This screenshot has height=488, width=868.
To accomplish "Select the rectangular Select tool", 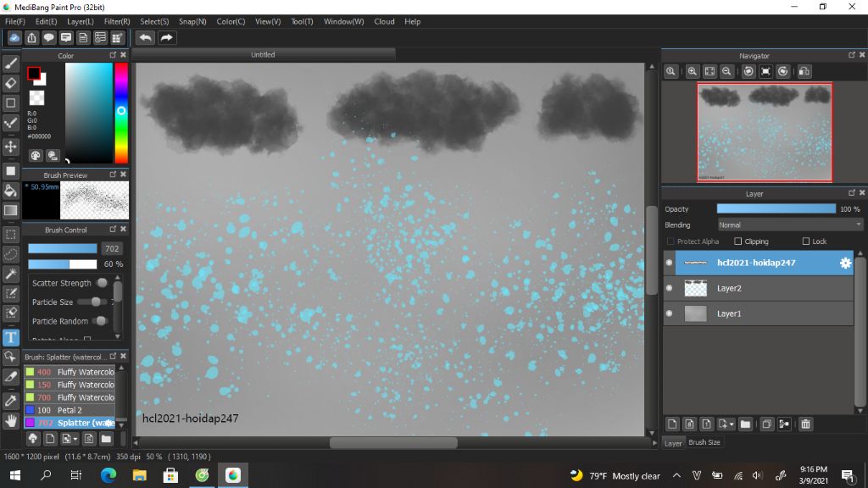I will click(10, 235).
